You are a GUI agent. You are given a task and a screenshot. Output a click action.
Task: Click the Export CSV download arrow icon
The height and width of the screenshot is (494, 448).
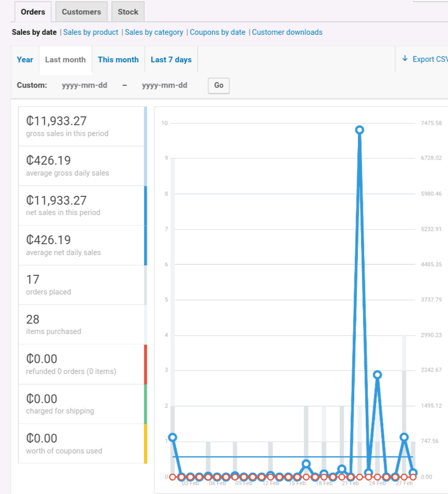coord(405,59)
